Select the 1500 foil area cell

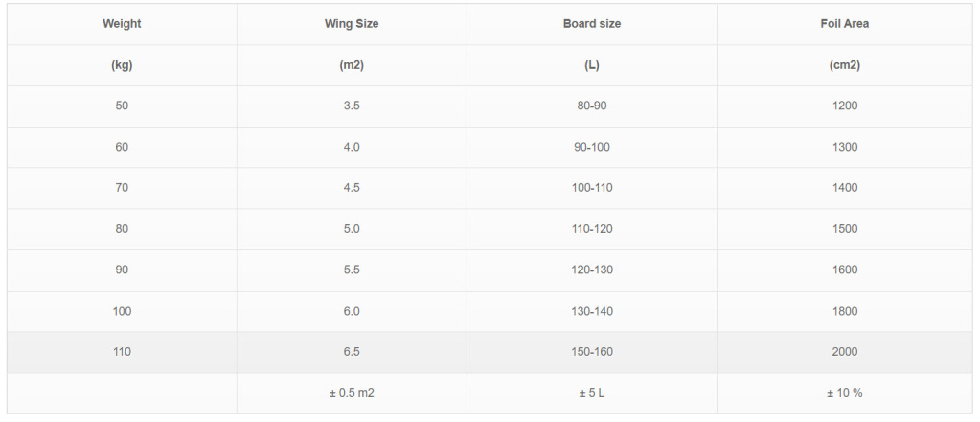[845, 229]
